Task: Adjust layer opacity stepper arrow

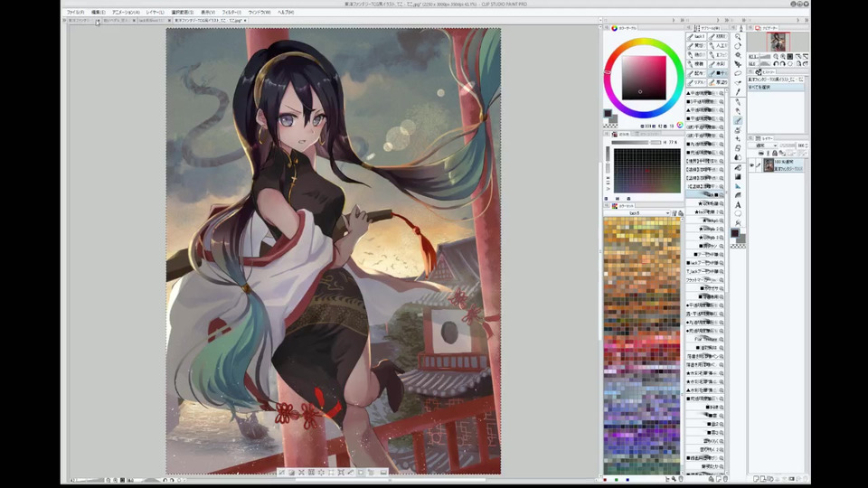Action: point(807,145)
